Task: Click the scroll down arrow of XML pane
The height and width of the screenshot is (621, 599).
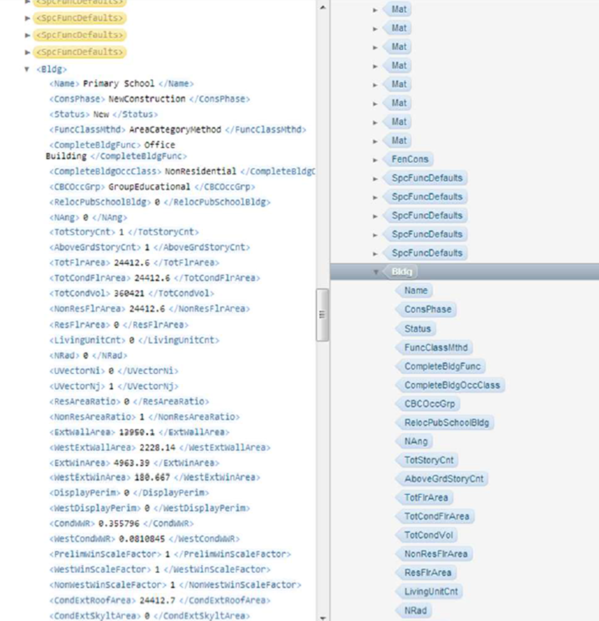Action: 323,617
